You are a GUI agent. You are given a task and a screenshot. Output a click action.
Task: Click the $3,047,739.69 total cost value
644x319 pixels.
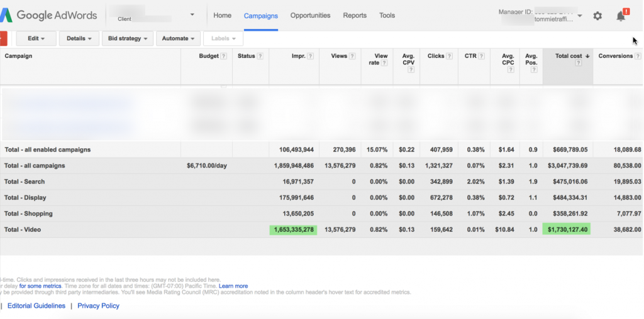(568, 166)
